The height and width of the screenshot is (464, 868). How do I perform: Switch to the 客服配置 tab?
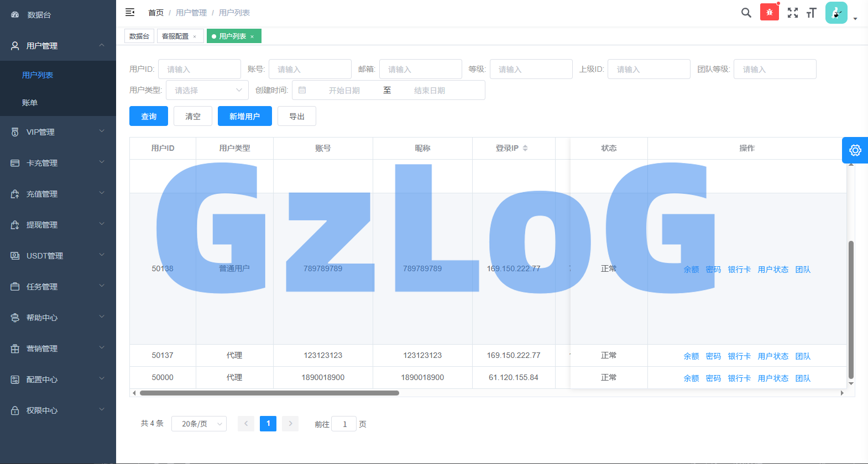tap(175, 36)
